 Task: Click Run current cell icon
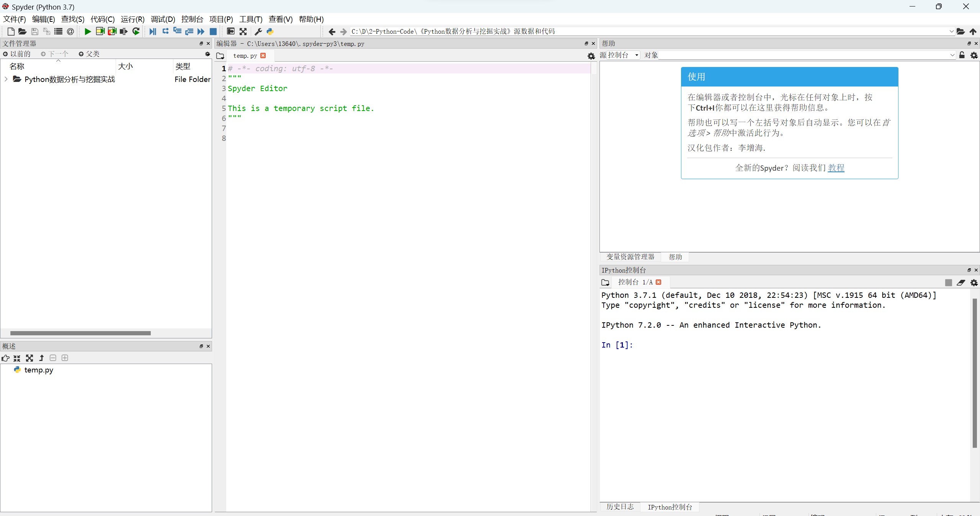tap(100, 31)
